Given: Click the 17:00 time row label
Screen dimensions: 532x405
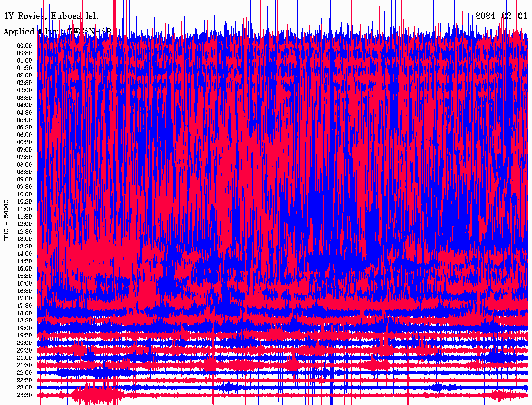Looking at the screenshot, I should (24, 298).
